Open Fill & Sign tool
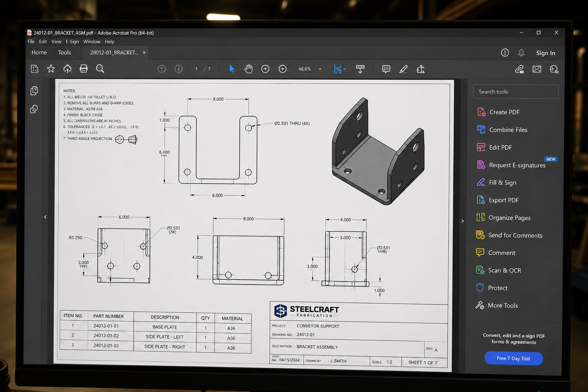The image size is (588, 392). tap(497, 183)
